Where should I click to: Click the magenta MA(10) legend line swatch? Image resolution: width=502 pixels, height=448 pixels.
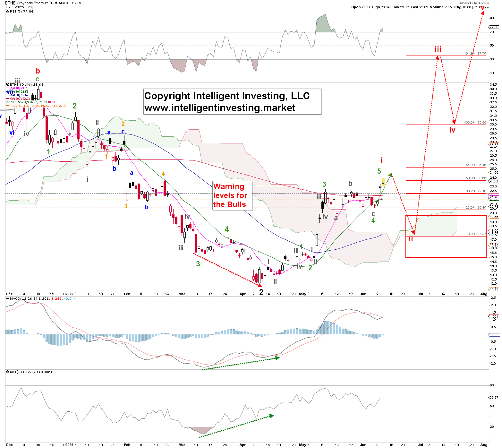(x=8, y=88)
